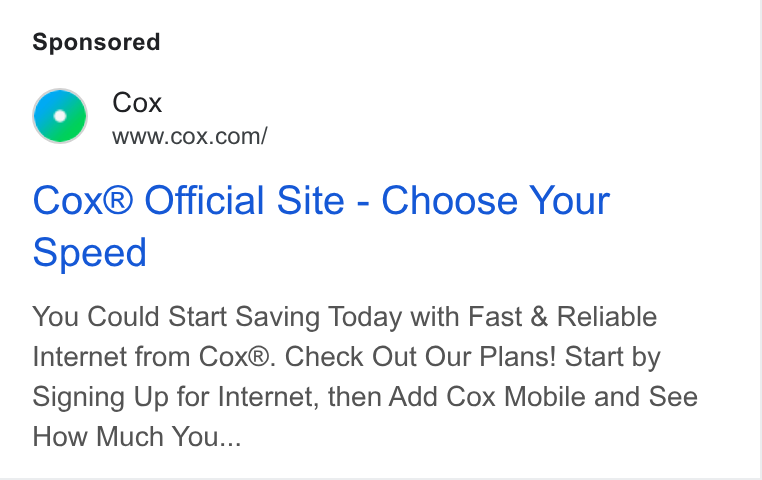Click the Start by words in the description

click(613, 358)
